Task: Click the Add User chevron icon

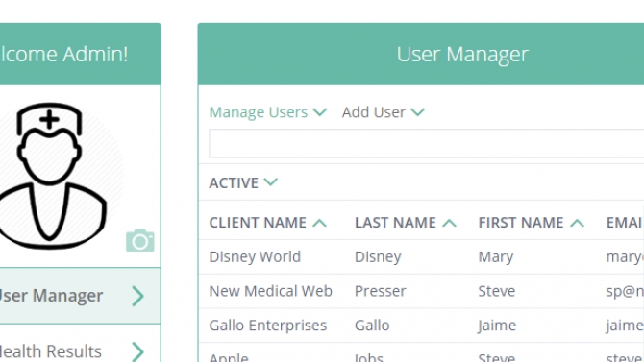Action: pyautogui.click(x=418, y=112)
